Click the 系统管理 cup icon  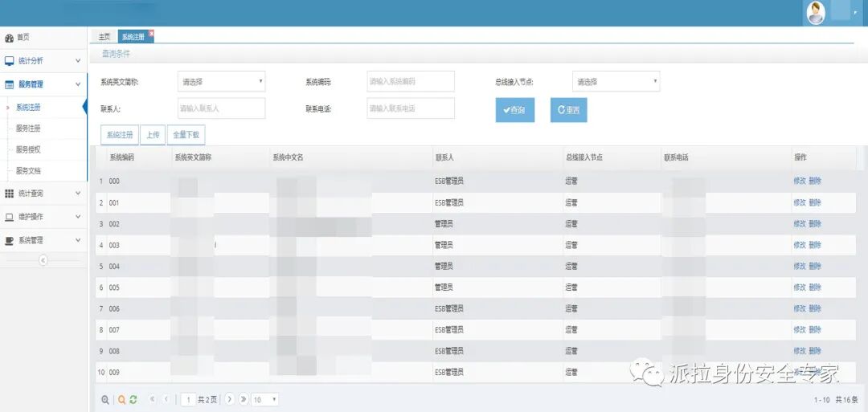[9, 241]
